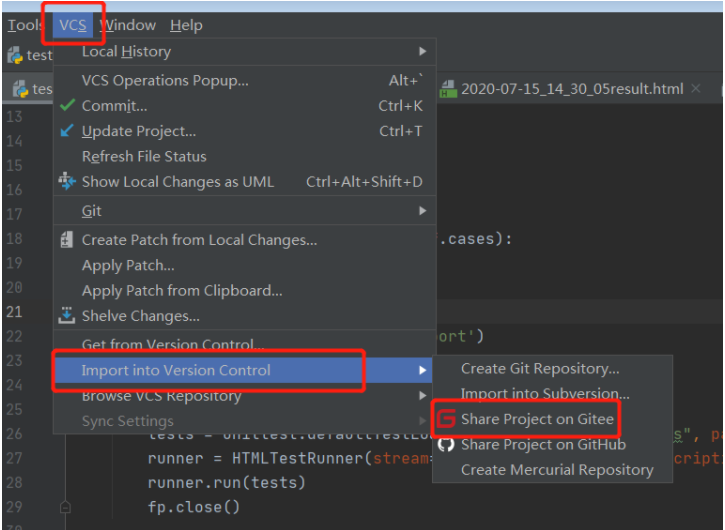Choose Update Project... entry

(245, 131)
